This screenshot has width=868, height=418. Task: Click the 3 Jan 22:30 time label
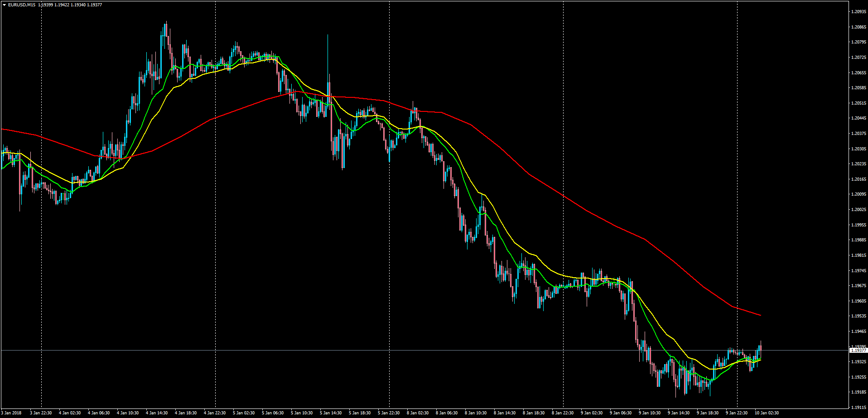(x=41, y=413)
